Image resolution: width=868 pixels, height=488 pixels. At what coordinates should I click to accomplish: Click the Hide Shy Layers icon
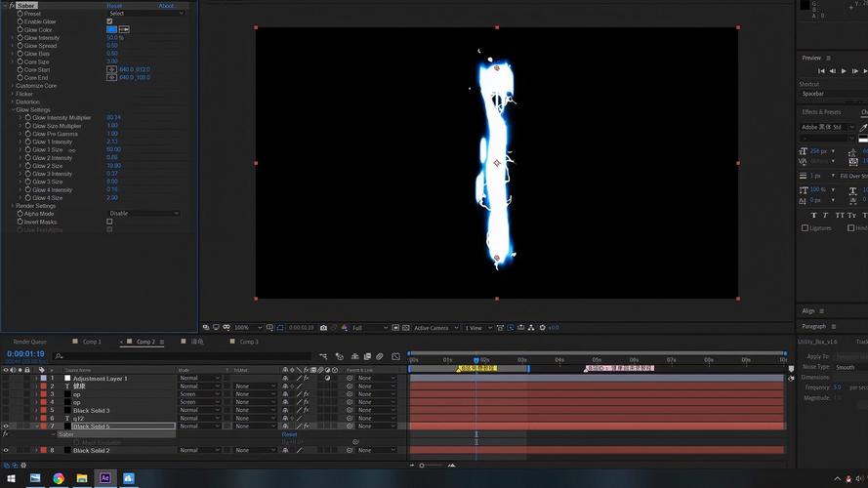354,357
